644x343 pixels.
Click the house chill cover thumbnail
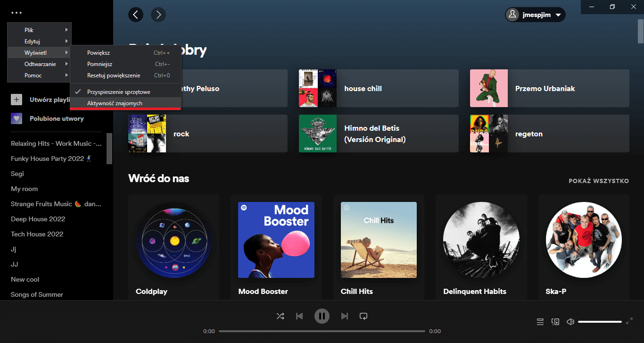click(x=318, y=88)
